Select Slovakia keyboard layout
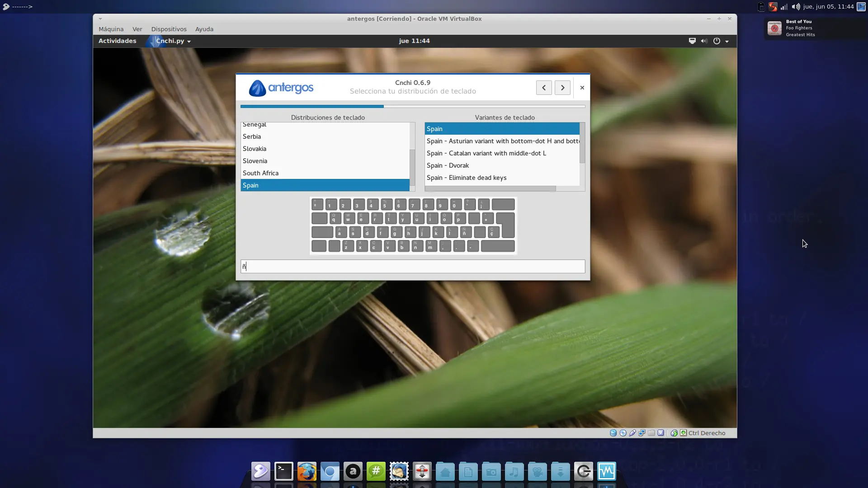868x488 pixels. [325, 149]
